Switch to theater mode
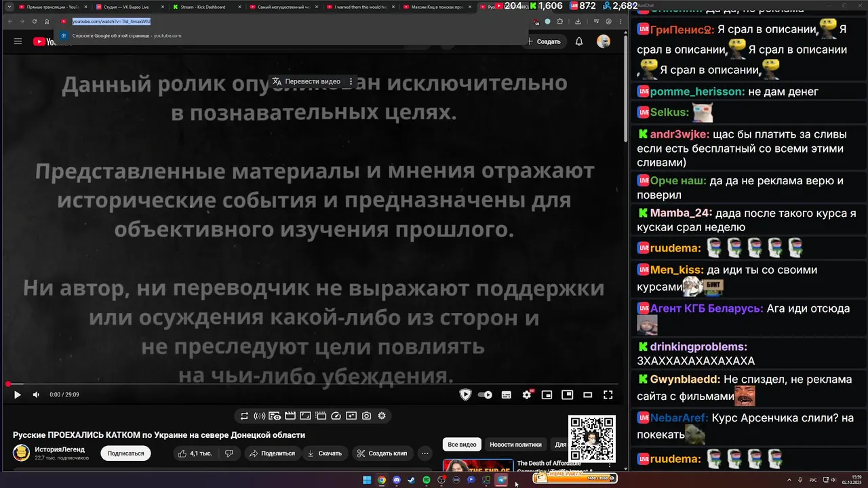This screenshot has height=488, width=868. click(x=588, y=394)
